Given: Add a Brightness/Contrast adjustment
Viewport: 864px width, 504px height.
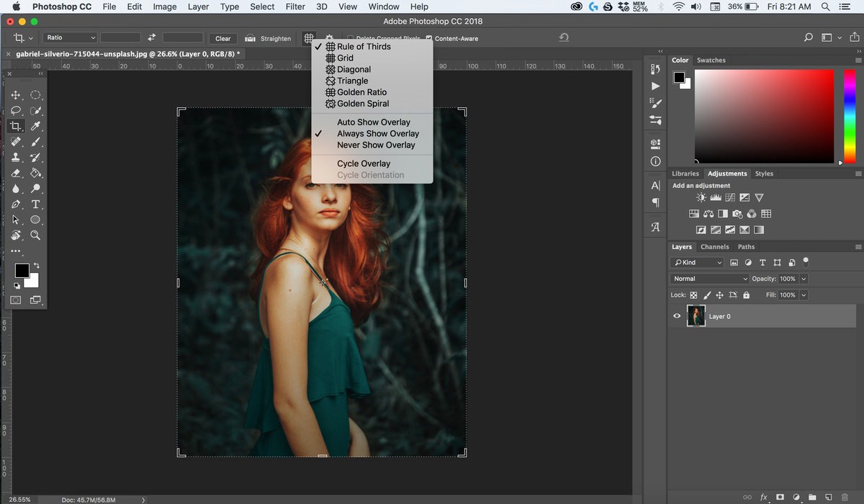Looking at the screenshot, I should click(701, 197).
